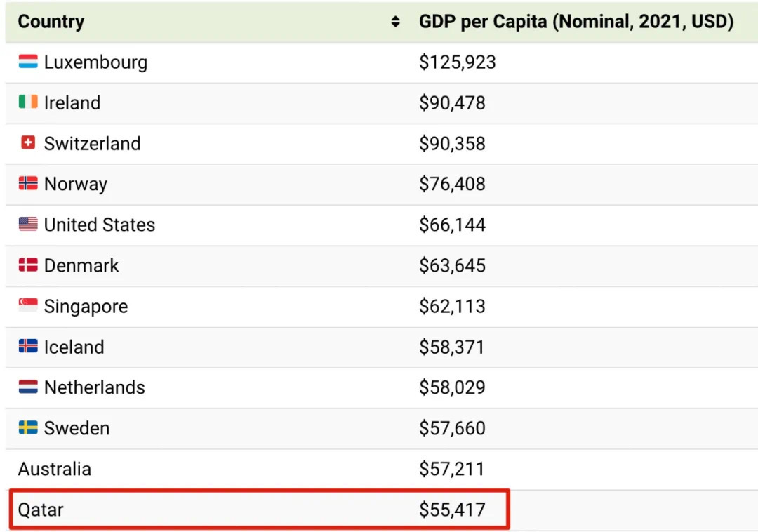Click Norway's $76,408 GDP value
The height and width of the screenshot is (532, 758).
(453, 184)
